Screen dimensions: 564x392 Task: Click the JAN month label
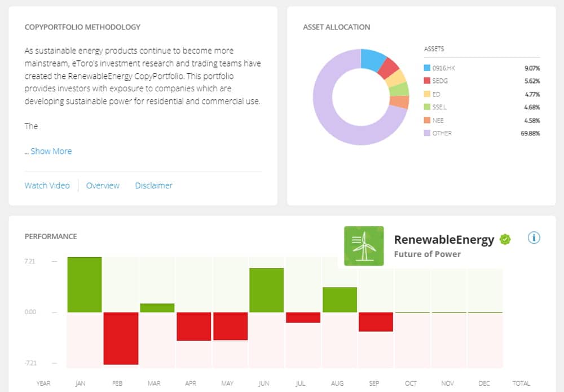[80, 384]
